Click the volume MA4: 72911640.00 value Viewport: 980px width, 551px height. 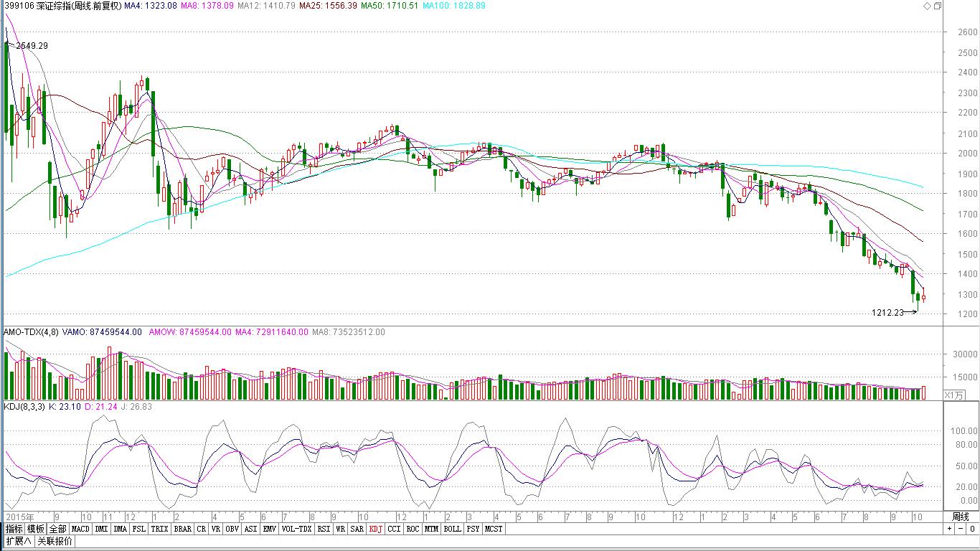coord(272,332)
